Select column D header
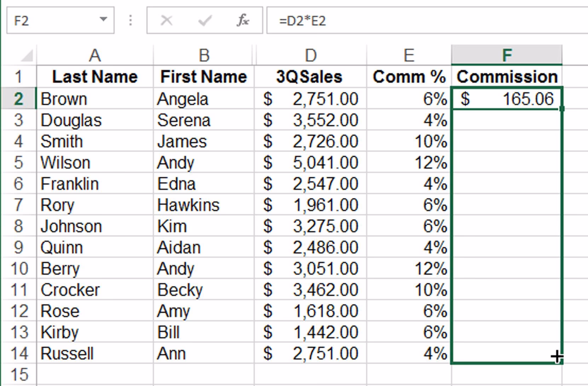588x386 pixels. pyautogui.click(x=310, y=55)
